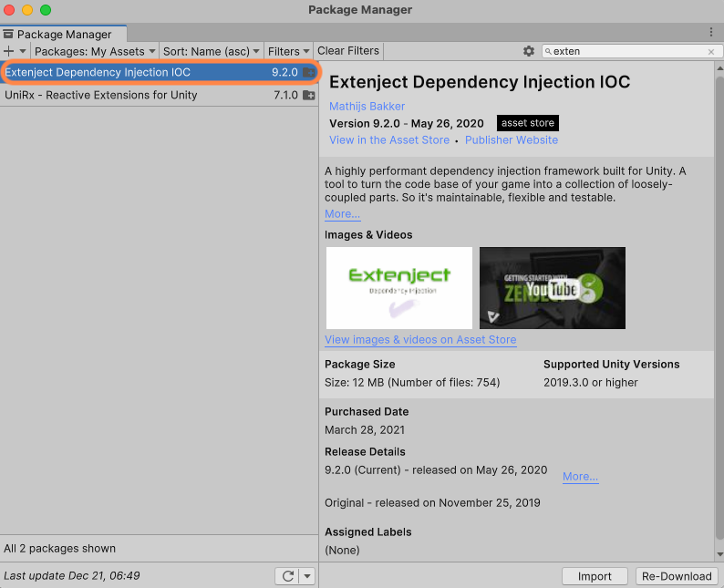Image resolution: width=724 pixels, height=588 pixels.
Task: Open the dropdown arrow beside the refresh button
Action: coord(307,576)
